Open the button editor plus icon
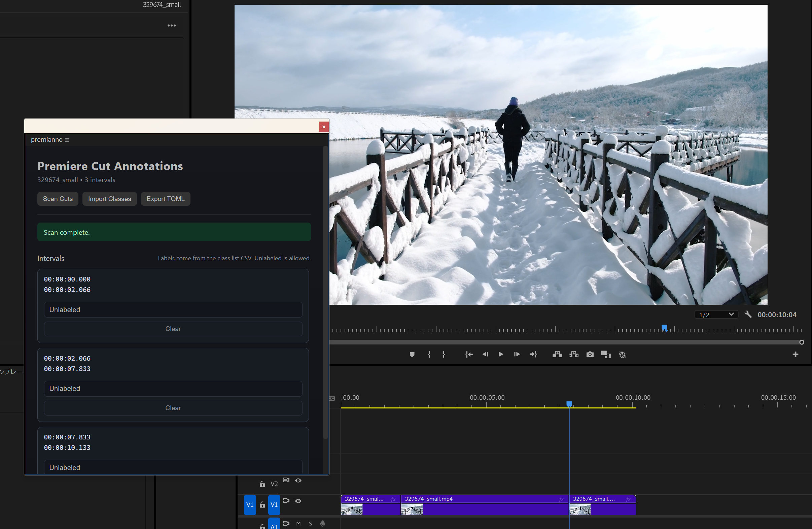Image resolution: width=812 pixels, height=529 pixels. click(795, 355)
